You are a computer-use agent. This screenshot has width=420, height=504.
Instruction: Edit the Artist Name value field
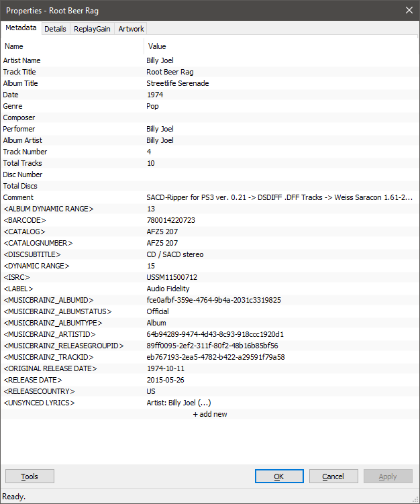(x=160, y=60)
